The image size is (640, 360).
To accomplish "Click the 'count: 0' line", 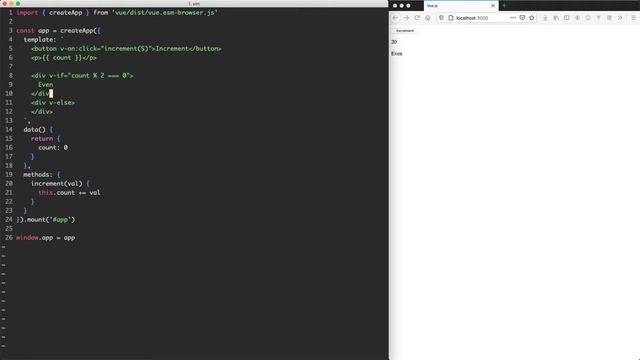I will tap(53, 147).
